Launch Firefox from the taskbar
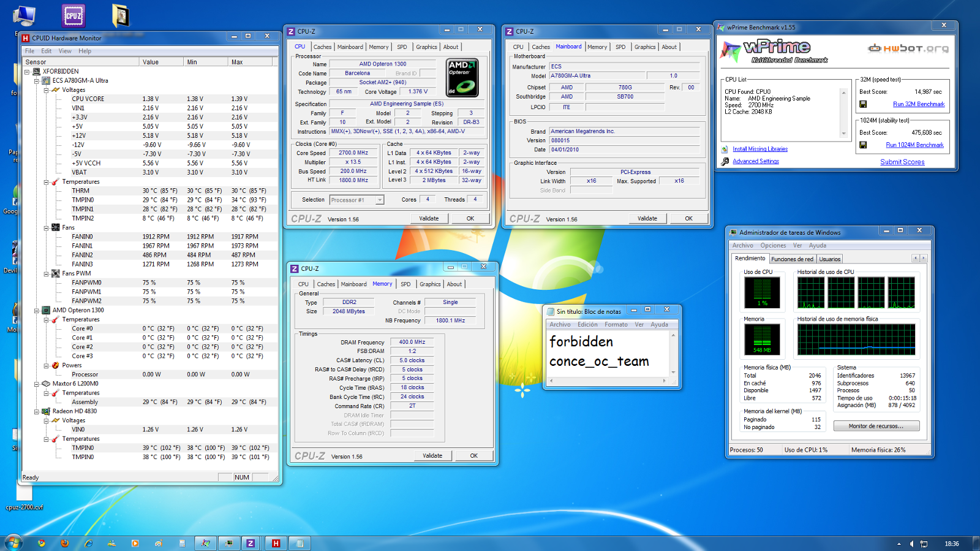This screenshot has width=980, height=551. coord(65,543)
